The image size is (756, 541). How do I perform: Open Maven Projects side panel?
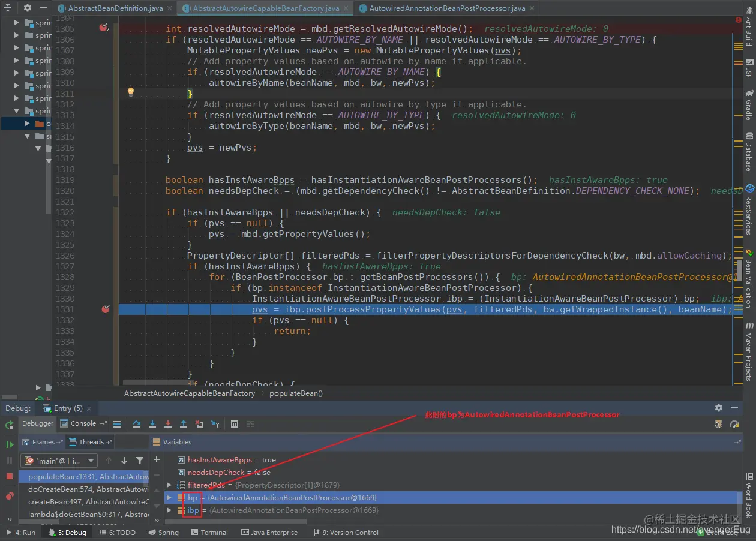pos(749,351)
